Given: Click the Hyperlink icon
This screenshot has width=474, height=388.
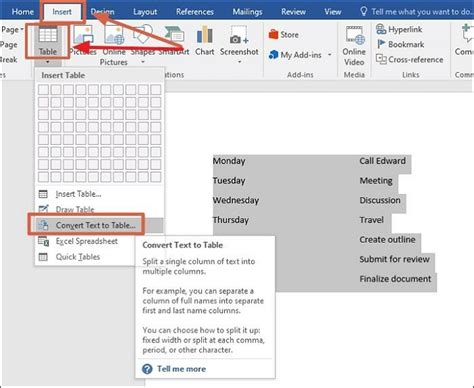Looking at the screenshot, I should click(x=381, y=29).
